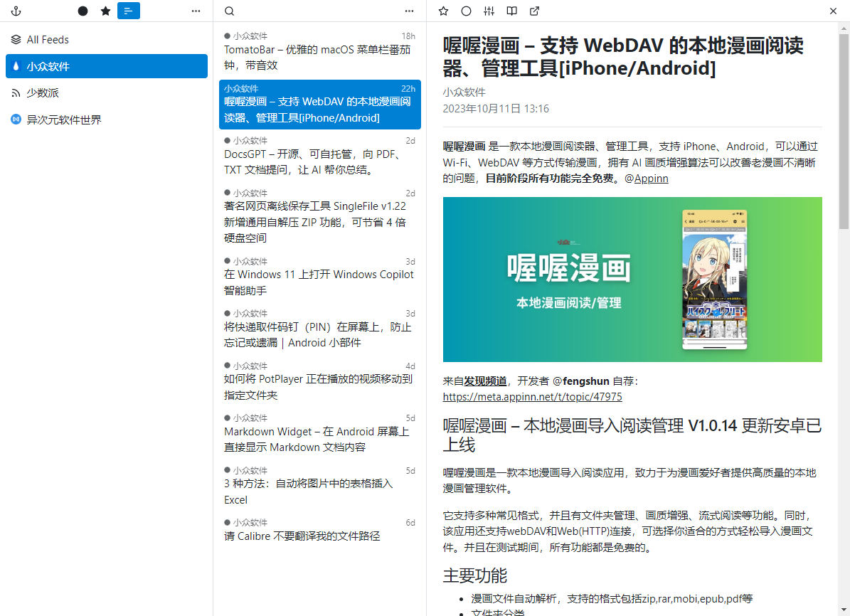Click the V1.0.14 更新 subheading
The height and width of the screenshot is (616, 850).
(x=632, y=435)
